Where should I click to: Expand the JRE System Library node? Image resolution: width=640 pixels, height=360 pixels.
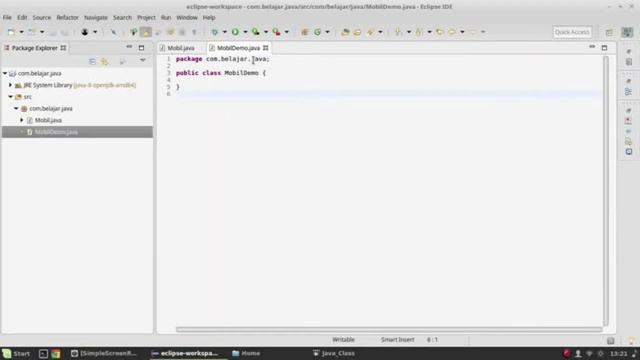(11, 85)
